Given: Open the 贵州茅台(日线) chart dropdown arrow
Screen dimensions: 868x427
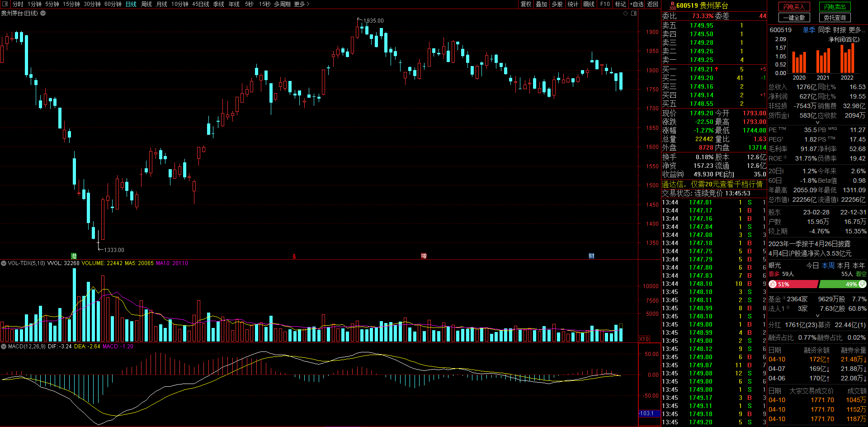Looking at the screenshot, I should (43, 13).
